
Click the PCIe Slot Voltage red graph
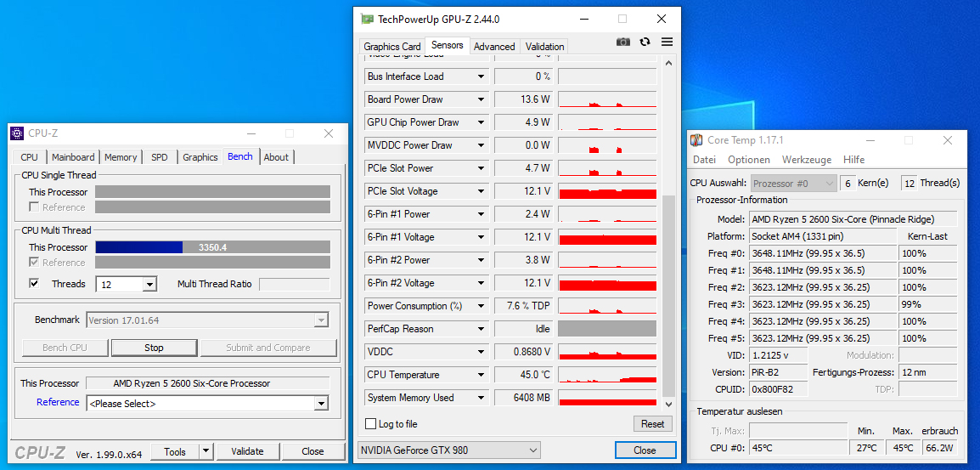[x=607, y=191]
